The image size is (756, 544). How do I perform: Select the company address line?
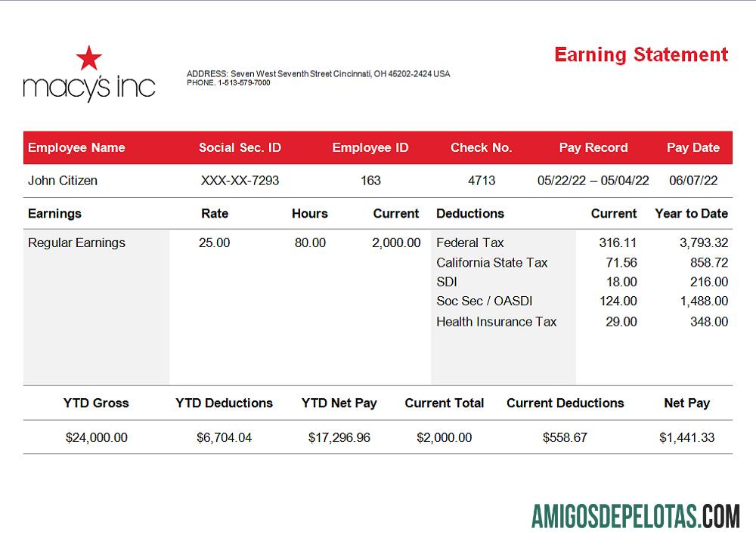pyautogui.click(x=318, y=74)
